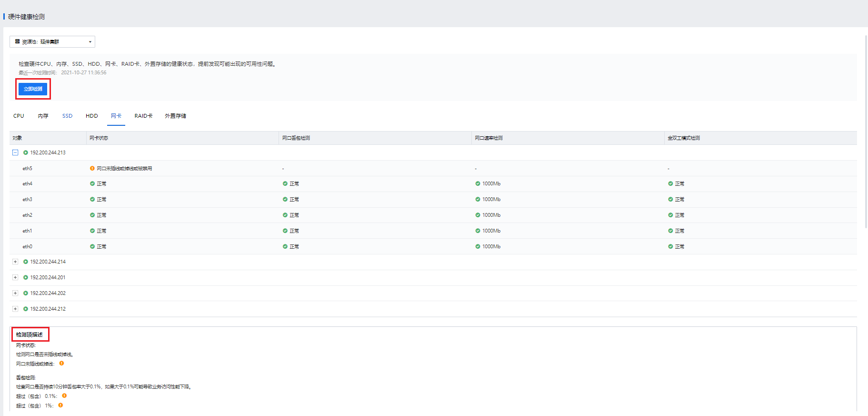This screenshot has width=868, height=416.
Task: Click eth1 green icon in 全双工模式检测 column
Action: click(x=670, y=231)
